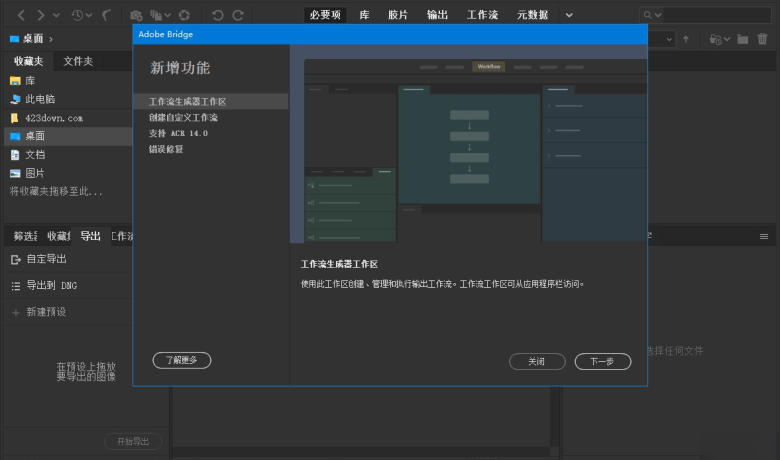Click the 开始导出 button
This screenshot has height=460, width=780.
click(133, 442)
